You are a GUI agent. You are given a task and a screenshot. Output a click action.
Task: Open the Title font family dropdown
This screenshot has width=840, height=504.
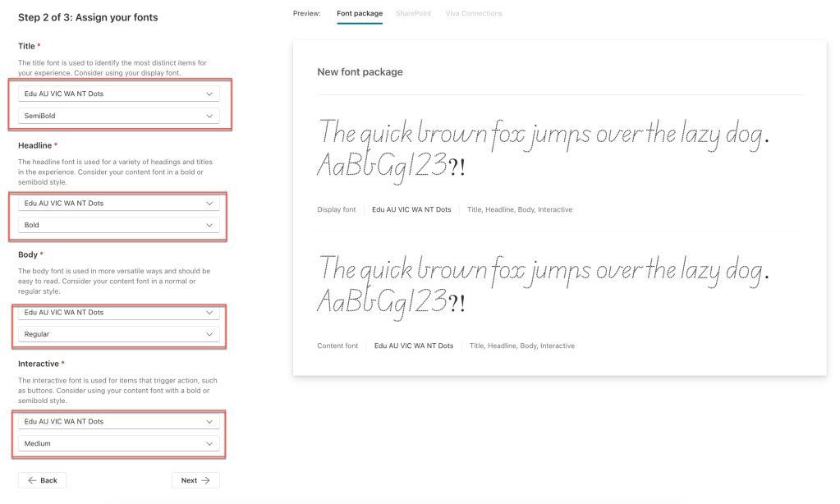tap(119, 94)
